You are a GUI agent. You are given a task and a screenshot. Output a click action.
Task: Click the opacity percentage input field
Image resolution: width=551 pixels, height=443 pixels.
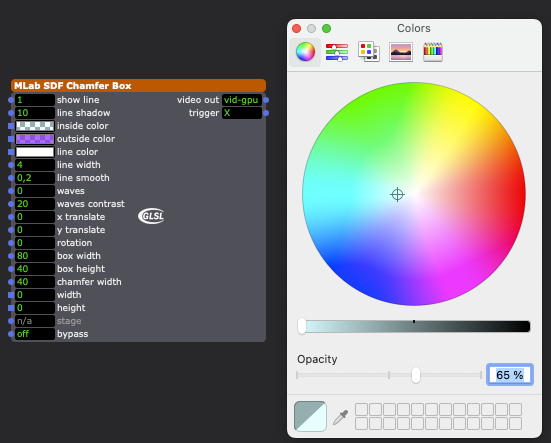(510, 375)
